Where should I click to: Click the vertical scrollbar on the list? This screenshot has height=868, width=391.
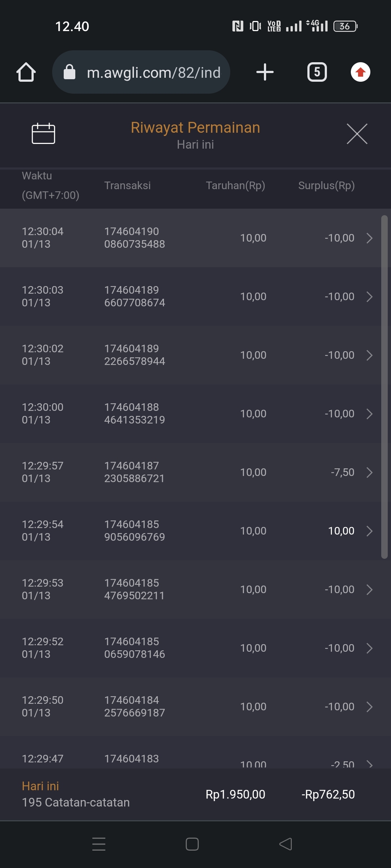(384, 387)
